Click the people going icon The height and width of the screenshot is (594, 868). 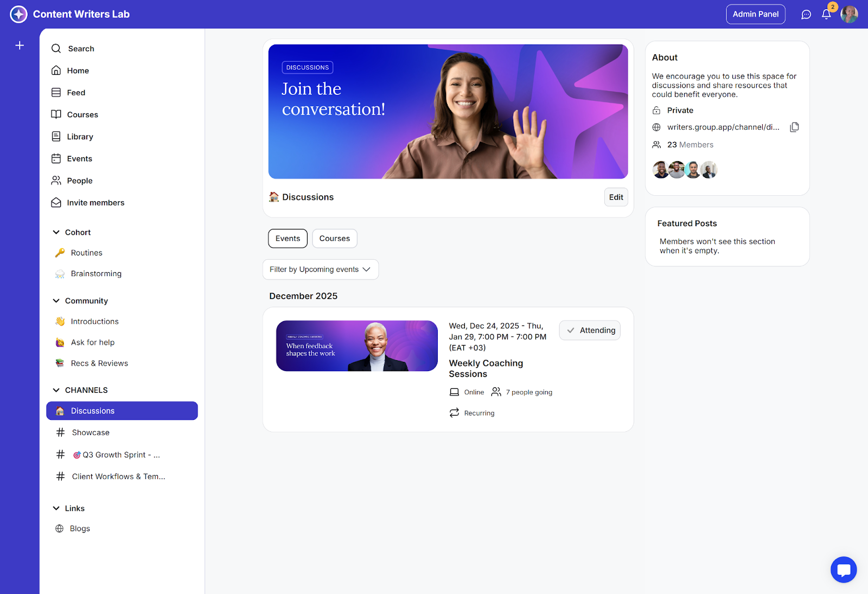coord(496,392)
